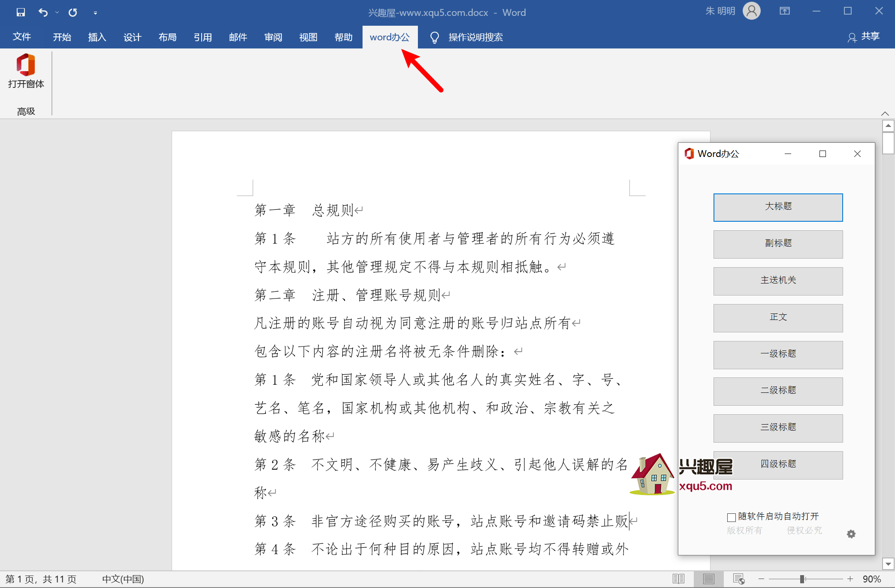Click the Word办公 window logo icon
Screen dimensions: 895x588
[x=689, y=154]
